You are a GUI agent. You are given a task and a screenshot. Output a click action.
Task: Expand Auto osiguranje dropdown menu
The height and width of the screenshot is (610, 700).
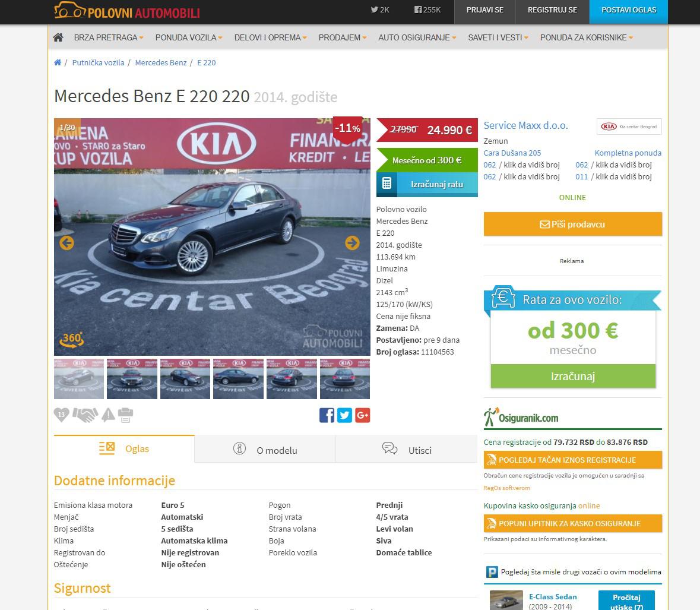(417, 37)
